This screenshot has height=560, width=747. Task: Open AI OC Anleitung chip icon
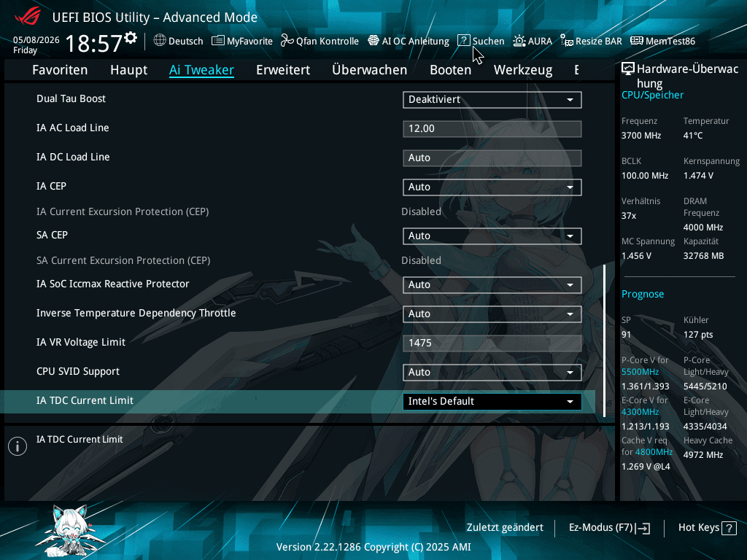[x=373, y=41]
